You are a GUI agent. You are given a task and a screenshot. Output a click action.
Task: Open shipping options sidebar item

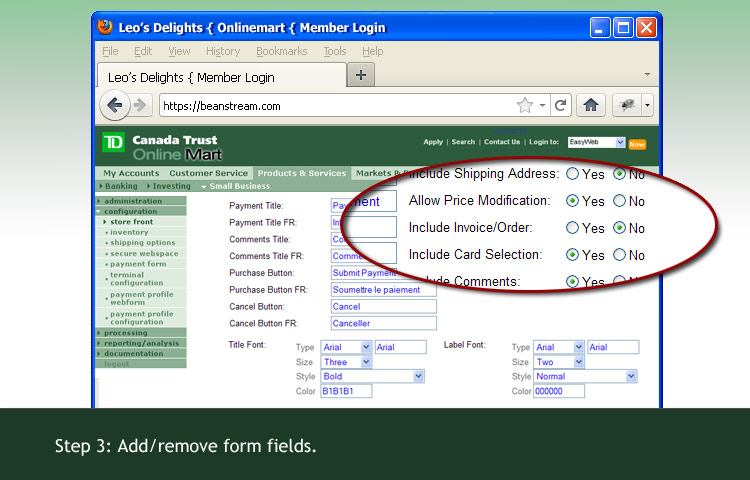click(143, 243)
